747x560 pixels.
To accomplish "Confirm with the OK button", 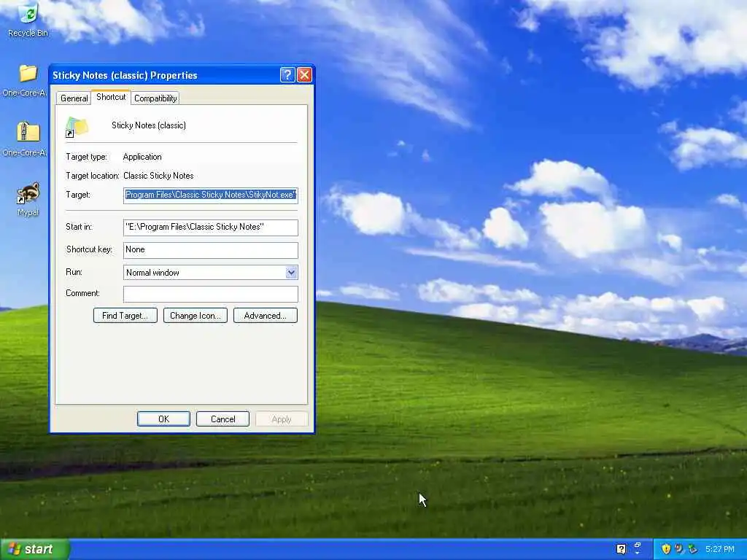I will (x=163, y=419).
